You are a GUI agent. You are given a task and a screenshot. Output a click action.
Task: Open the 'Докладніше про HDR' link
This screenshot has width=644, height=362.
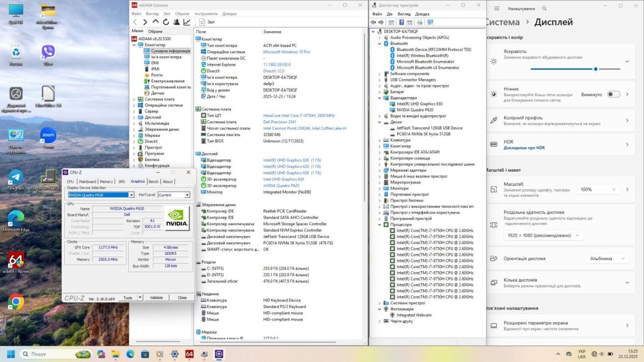(x=524, y=148)
